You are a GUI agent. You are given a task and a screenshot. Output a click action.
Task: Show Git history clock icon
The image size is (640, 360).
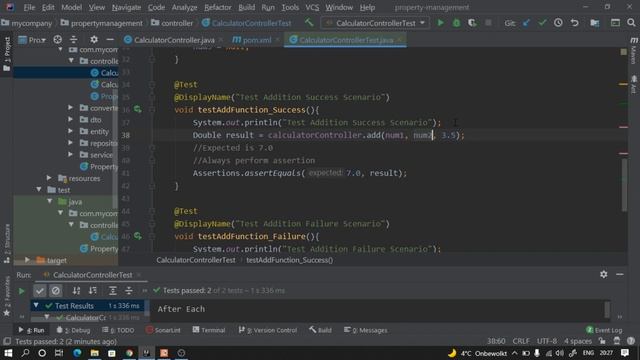[558, 23]
